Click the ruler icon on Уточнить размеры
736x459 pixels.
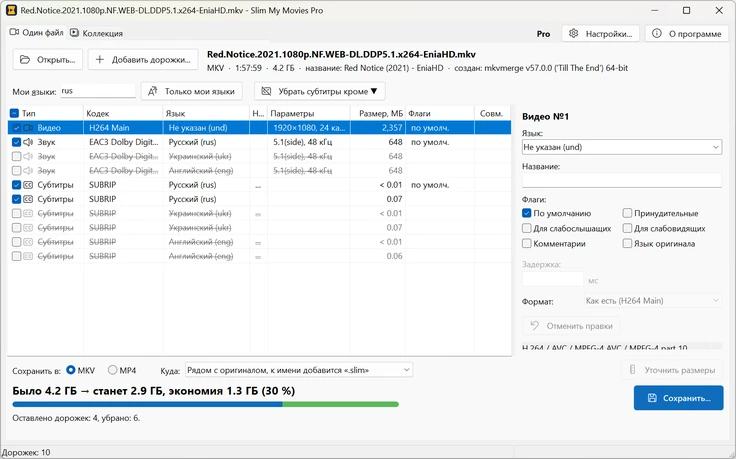(x=632, y=370)
